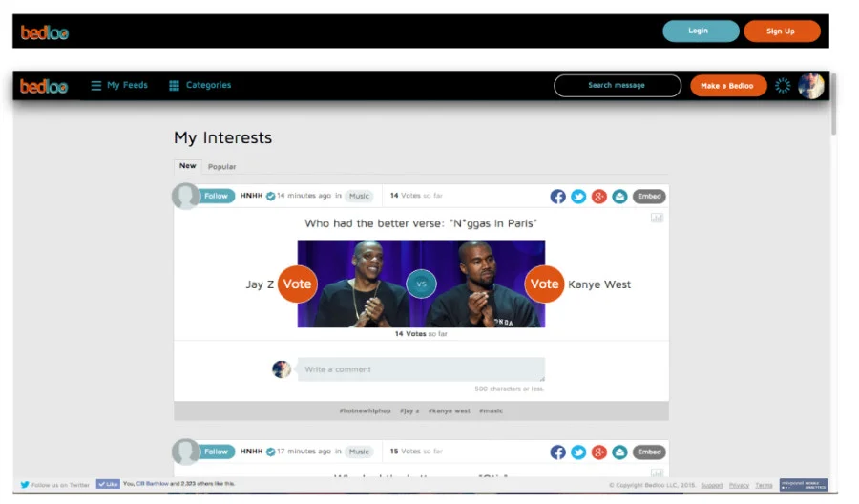Click the commenter avatar beside the comment box

point(282,369)
